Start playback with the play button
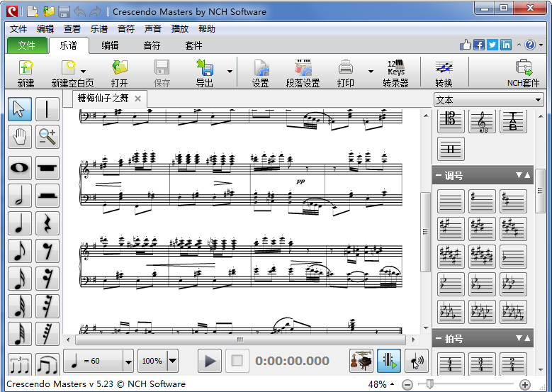The height and width of the screenshot is (392, 552). [x=210, y=361]
